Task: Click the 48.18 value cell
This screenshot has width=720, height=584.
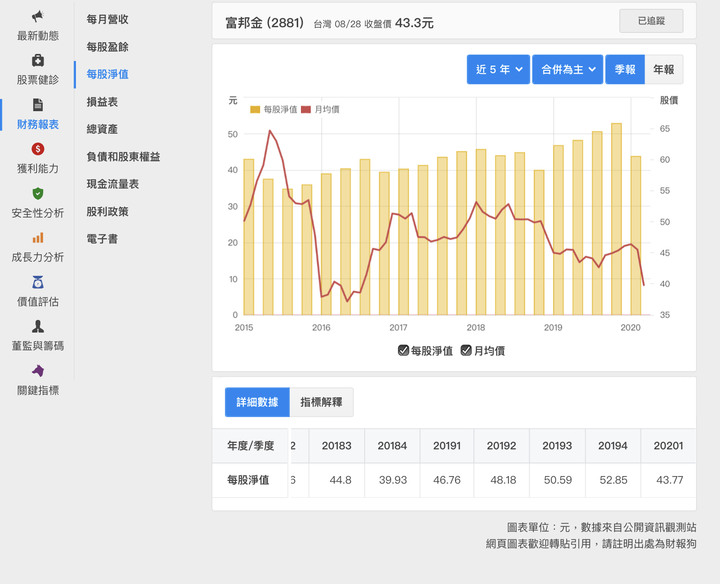Action: click(501, 480)
